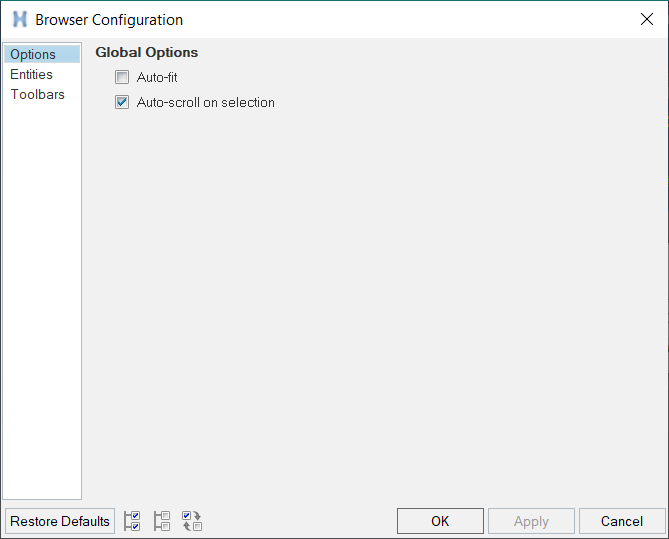Select the Options category
The height and width of the screenshot is (539, 669).
(33, 54)
